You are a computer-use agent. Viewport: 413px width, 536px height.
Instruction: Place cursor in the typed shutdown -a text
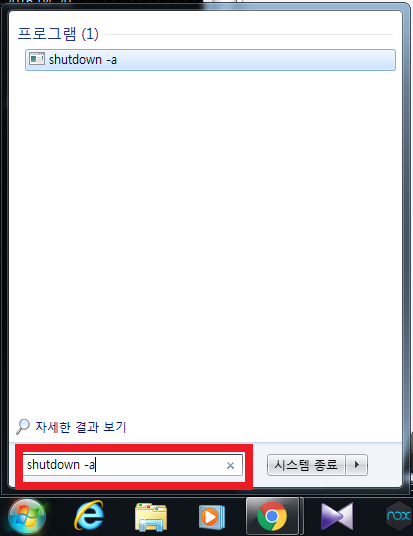[60, 465]
